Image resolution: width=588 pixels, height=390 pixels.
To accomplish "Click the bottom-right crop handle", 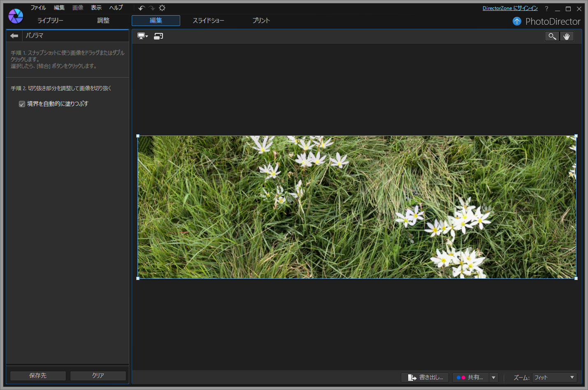I will click(x=576, y=278).
